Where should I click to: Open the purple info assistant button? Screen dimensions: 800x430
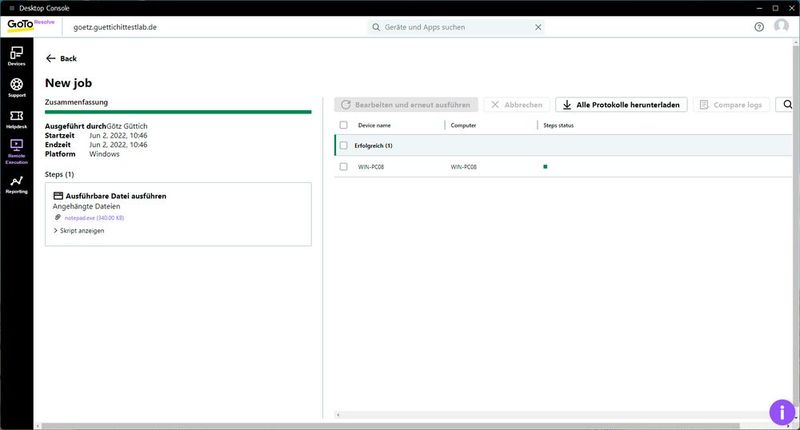tap(781, 411)
